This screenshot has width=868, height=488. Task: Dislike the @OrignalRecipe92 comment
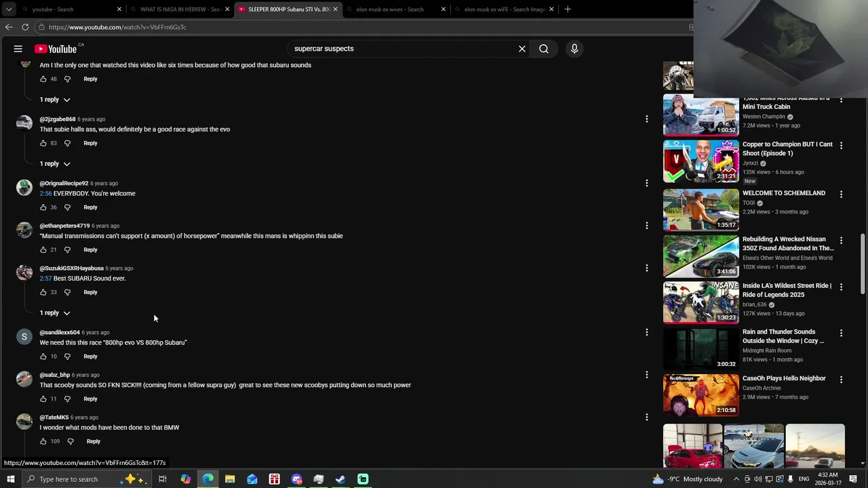[67, 207]
